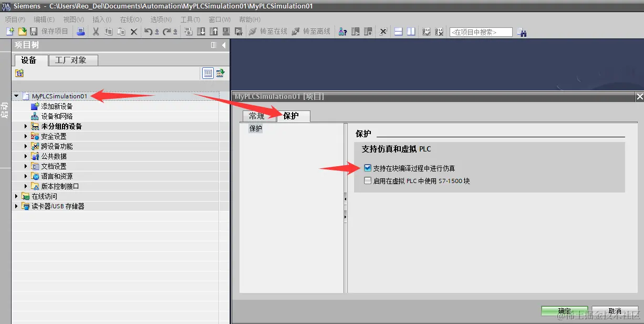This screenshot has width=644, height=324.
Task: Undo the last action
Action: pos(148,32)
